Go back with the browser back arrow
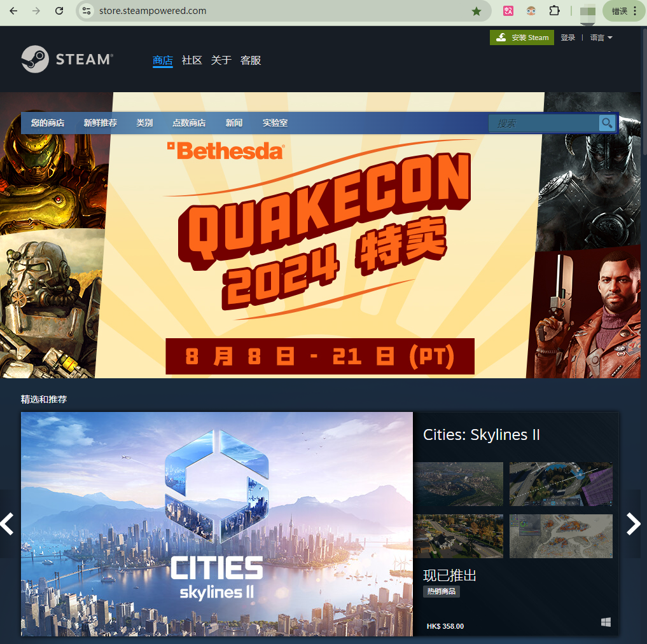The image size is (647, 644). point(13,11)
